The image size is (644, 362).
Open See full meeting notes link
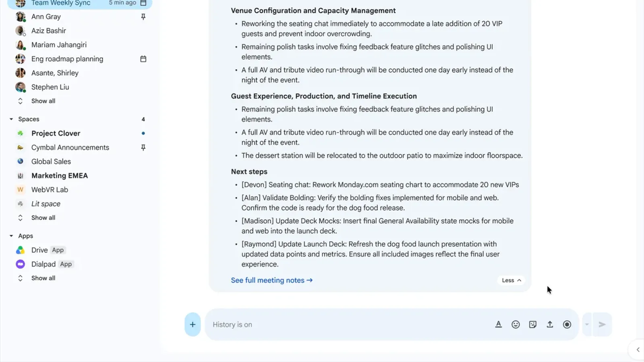[272, 280]
